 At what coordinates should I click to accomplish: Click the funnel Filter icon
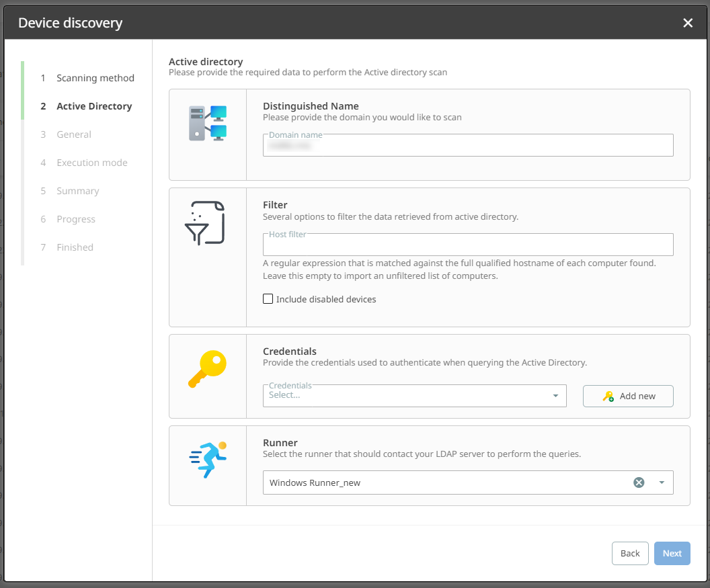(x=204, y=222)
